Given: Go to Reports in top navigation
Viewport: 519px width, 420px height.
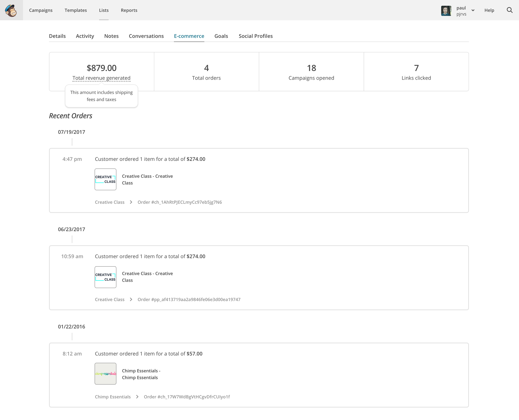Looking at the screenshot, I should point(129,10).
